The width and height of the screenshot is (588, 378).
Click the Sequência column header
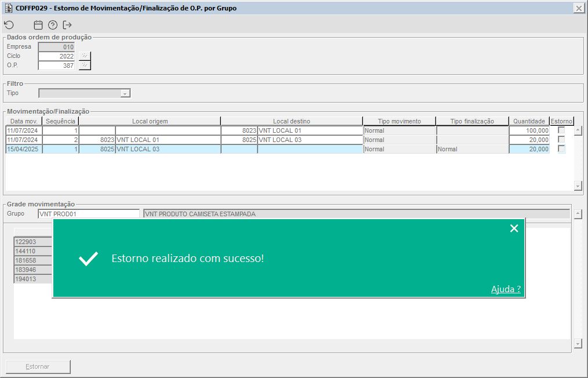click(x=60, y=121)
